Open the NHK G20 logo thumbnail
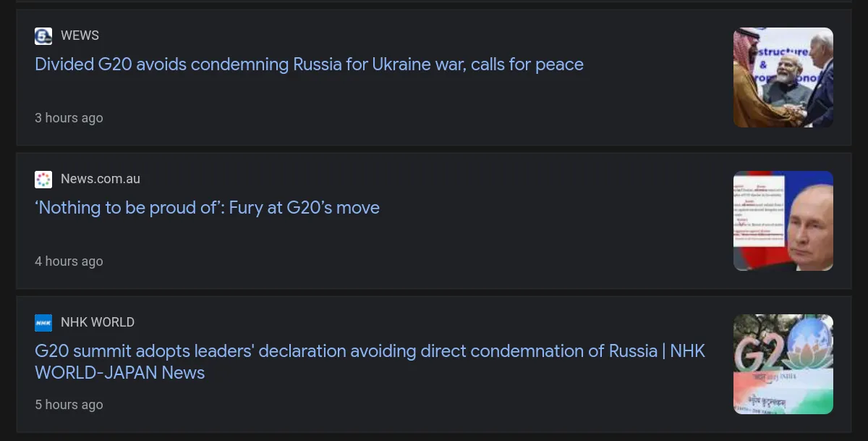Viewport: 868px width, 441px height. pos(783,364)
